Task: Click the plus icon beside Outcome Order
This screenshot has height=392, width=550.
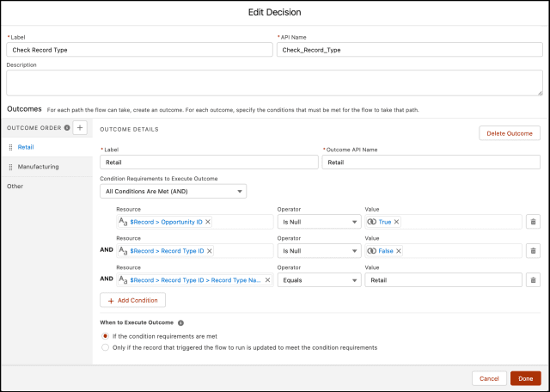Action: tap(80, 128)
